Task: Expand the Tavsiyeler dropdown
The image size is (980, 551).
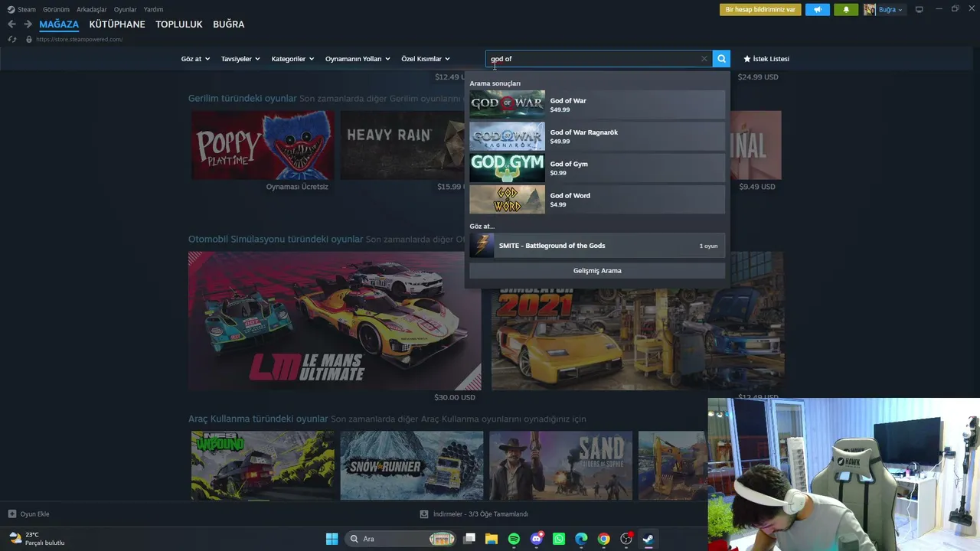Action: pos(240,59)
